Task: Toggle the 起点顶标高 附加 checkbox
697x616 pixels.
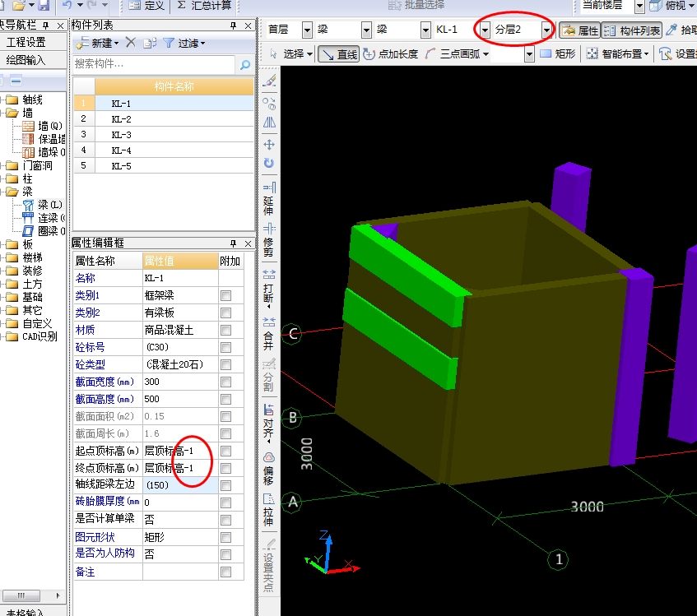Action: [225, 452]
